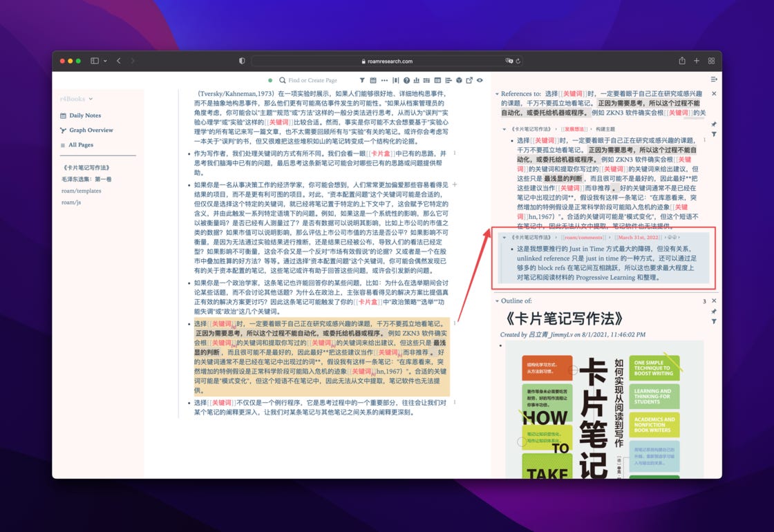Screen dimensions: 774x532
Task: Open the [[roam/comments]] breadcrumb link
Action: pos(583,238)
